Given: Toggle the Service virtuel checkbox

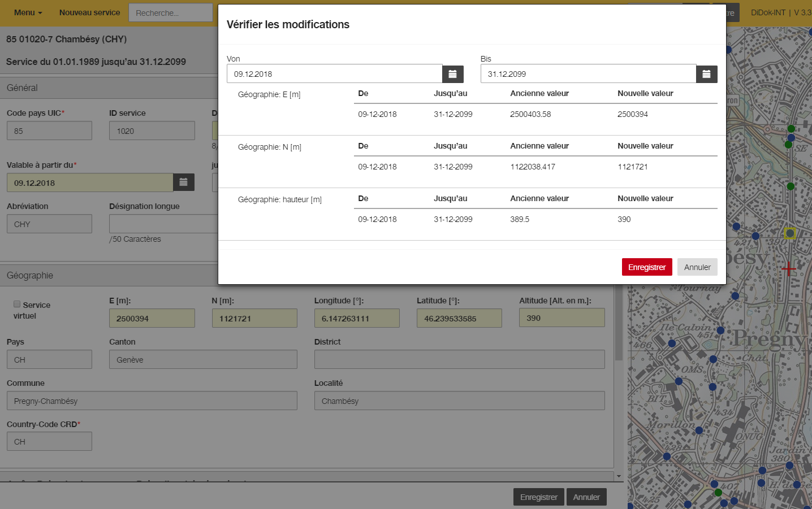Looking at the screenshot, I should [17, 304].
